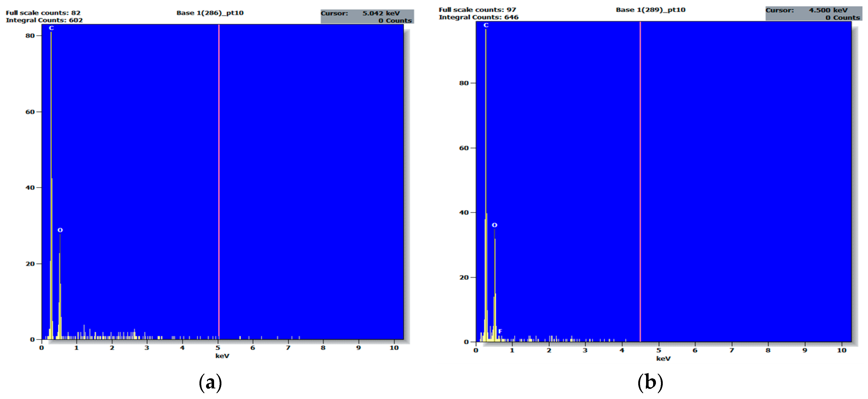Click the O peak label in spectrum (a)
Screen dimensions: 868x399
(x=60, y=230)
